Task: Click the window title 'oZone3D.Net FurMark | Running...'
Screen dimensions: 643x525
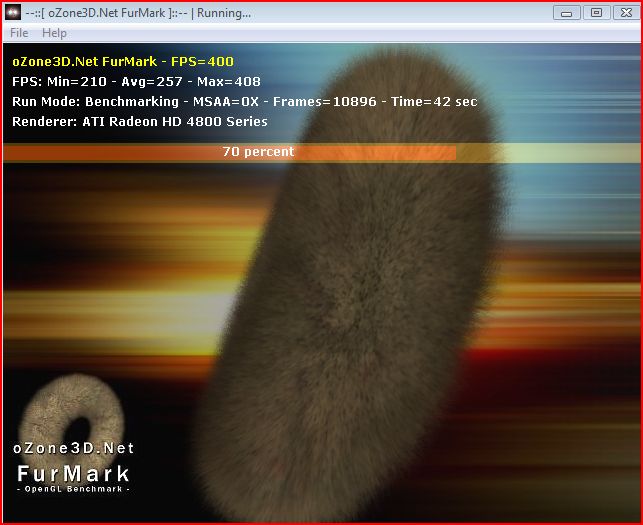Action: coord(138,13)
